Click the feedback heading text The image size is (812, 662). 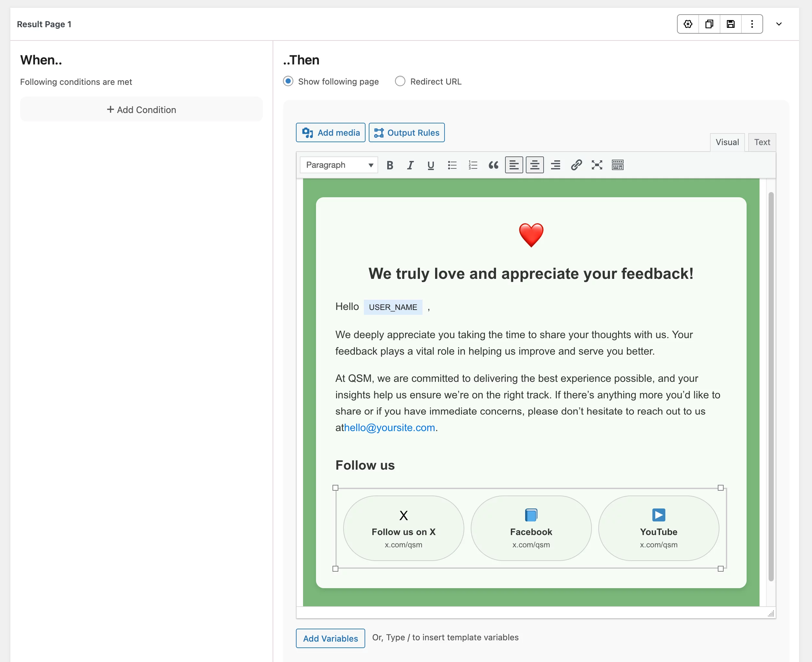tap(531, 273)
